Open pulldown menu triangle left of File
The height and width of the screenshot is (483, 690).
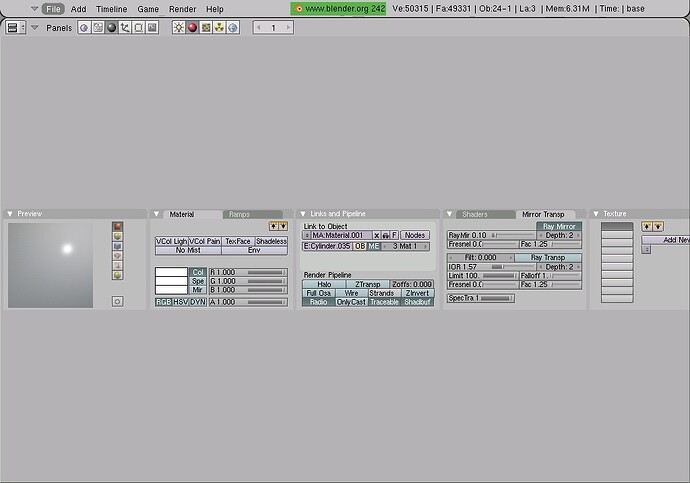[34, 8]
